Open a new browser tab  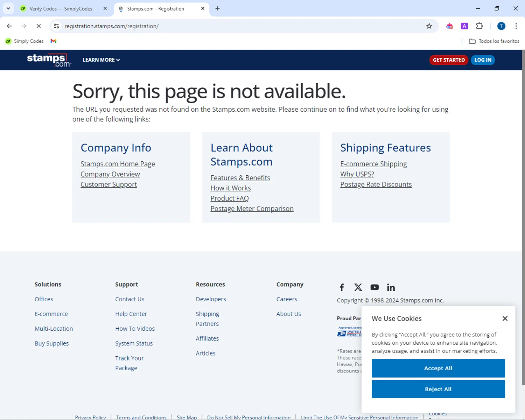tap(217, 8)
